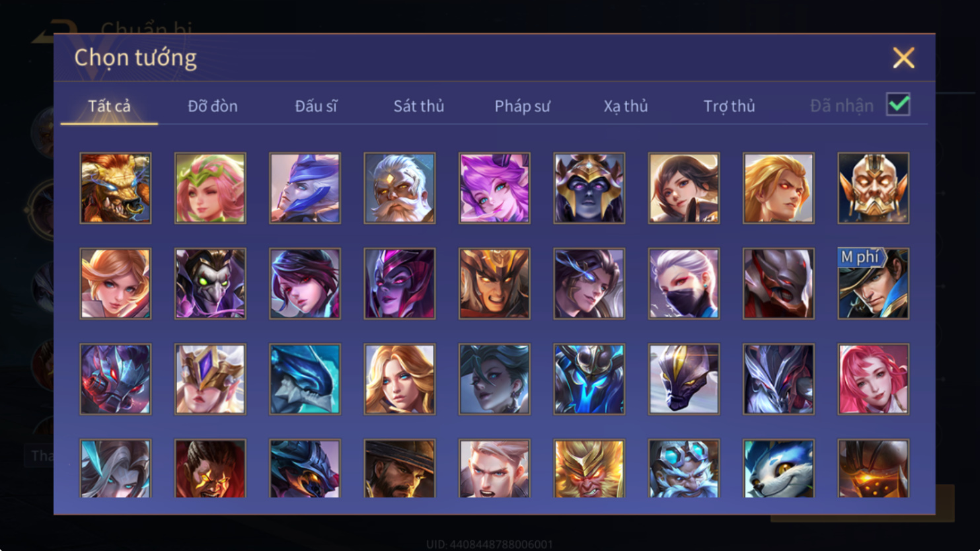
Task: Close the 'Chọn tướng' dialog
Action: pos(903,57)
